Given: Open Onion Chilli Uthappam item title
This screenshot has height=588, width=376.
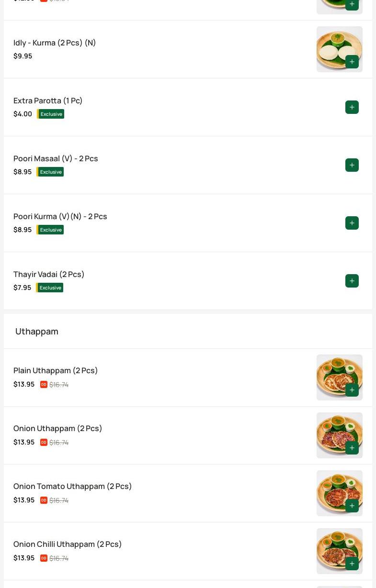Looking at the screenshot, I should click(68, 544).
